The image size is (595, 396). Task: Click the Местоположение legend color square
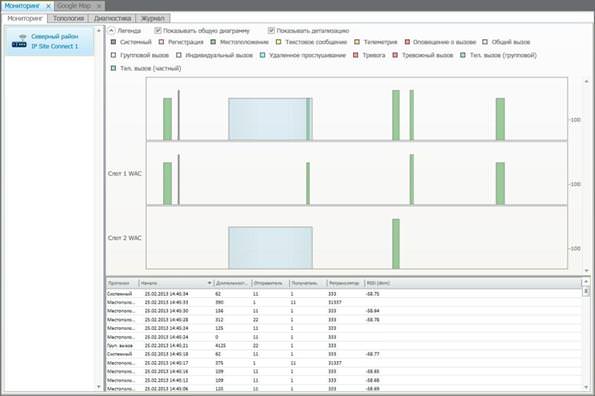click(213, 42)
